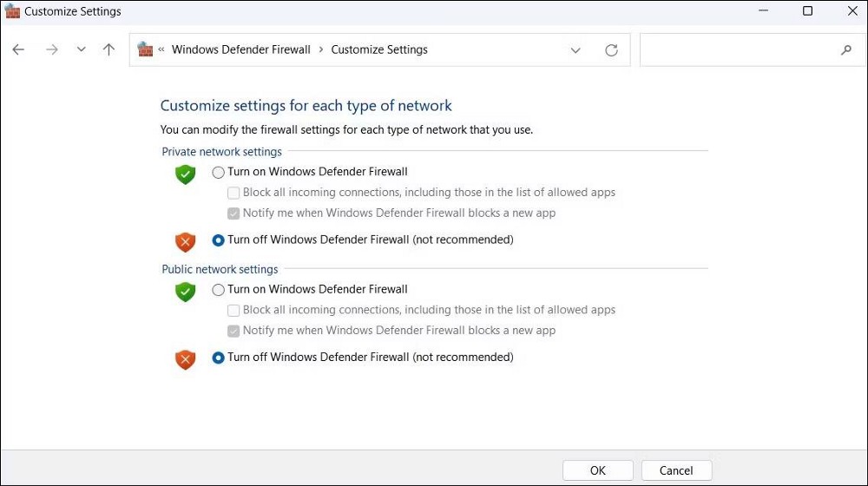Viewport: 868px width, 486px height.
Task: Expand hidden breadcrumb with double chevron
Action: 161,49
